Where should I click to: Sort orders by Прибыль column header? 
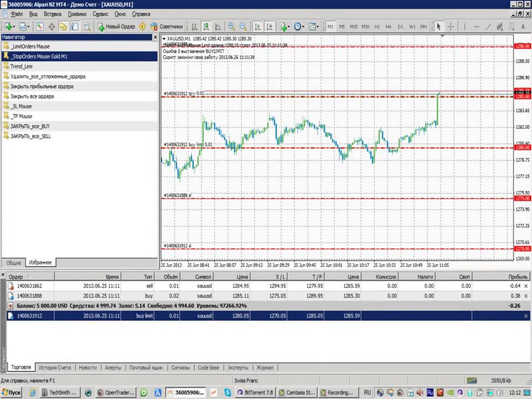coord(500,277)
